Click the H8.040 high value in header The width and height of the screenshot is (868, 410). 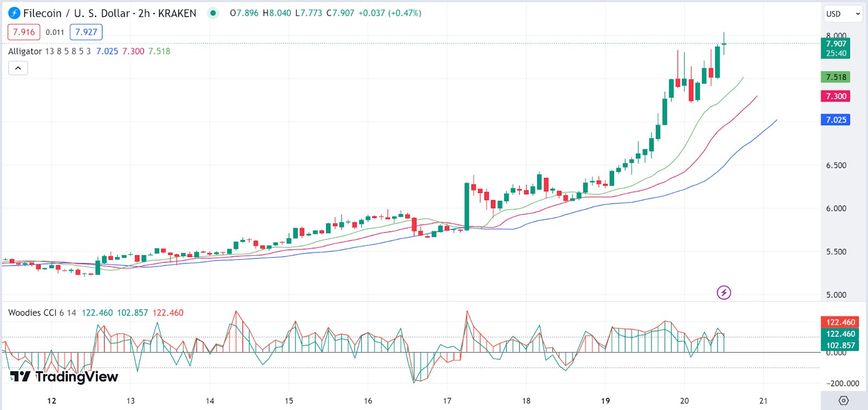277,13
